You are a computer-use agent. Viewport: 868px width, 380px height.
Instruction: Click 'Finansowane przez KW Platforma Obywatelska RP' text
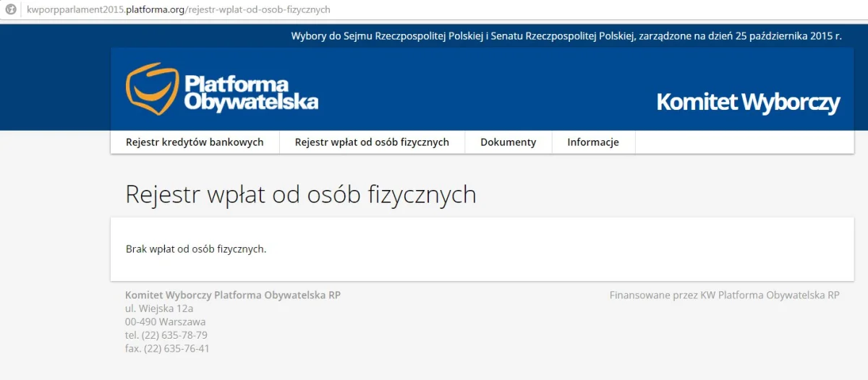pyautogui.click(x=724, y=295)
